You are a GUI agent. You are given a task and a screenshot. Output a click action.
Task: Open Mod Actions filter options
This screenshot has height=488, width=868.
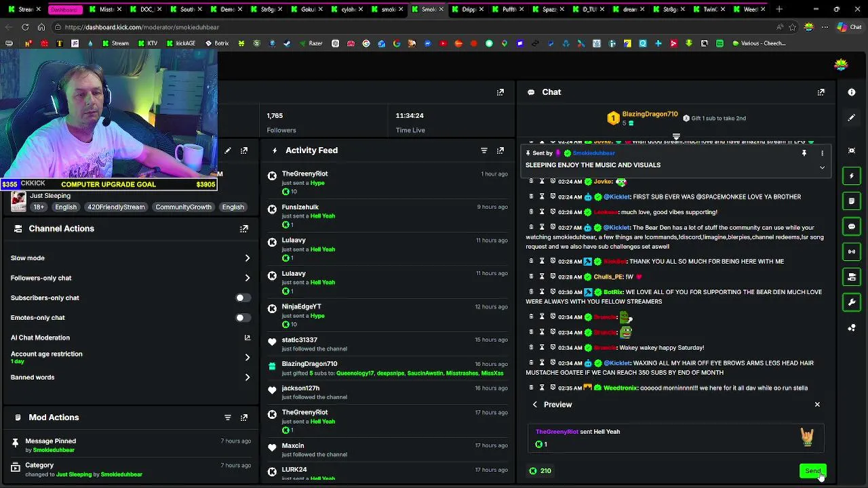click(x=228, y=418)
